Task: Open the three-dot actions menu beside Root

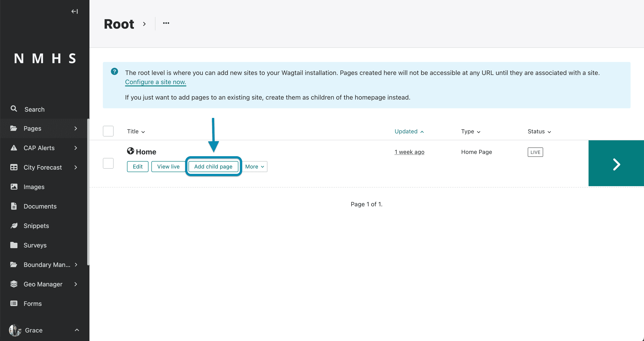Action: [x=166, y=23]
